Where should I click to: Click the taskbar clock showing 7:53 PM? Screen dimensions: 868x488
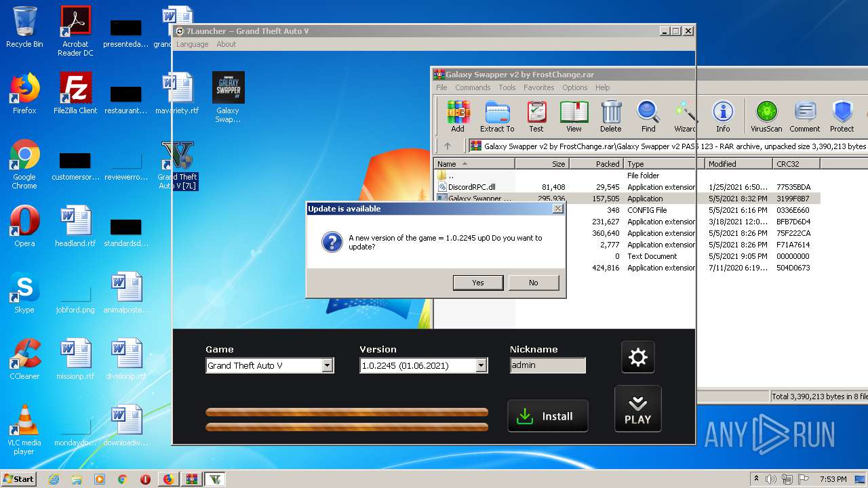[x=833, y=479]
